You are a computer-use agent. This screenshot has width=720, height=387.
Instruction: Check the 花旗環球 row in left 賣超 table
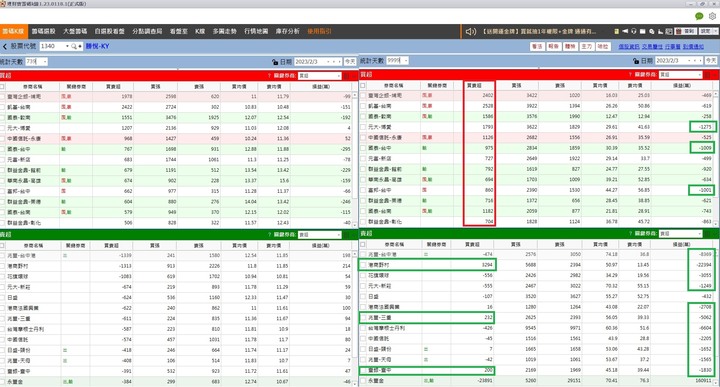[2, 277]
